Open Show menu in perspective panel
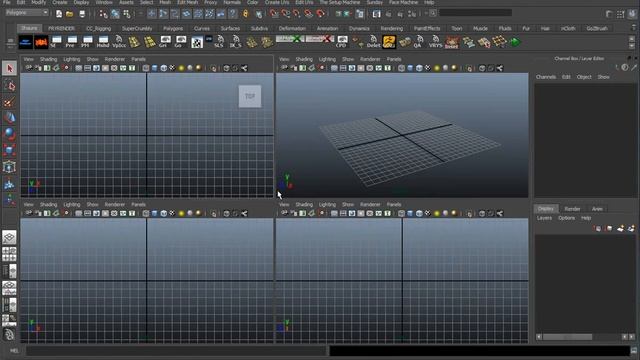 pos(348,59)
